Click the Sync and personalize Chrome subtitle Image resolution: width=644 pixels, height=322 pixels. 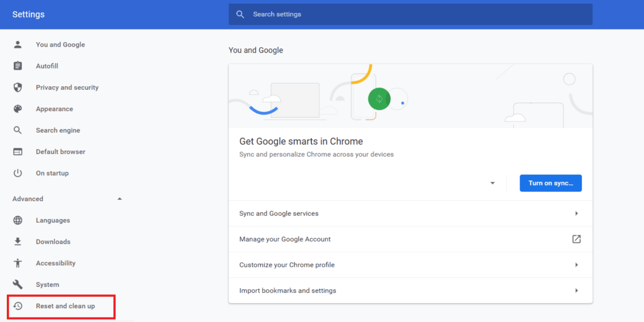[317, 155]
